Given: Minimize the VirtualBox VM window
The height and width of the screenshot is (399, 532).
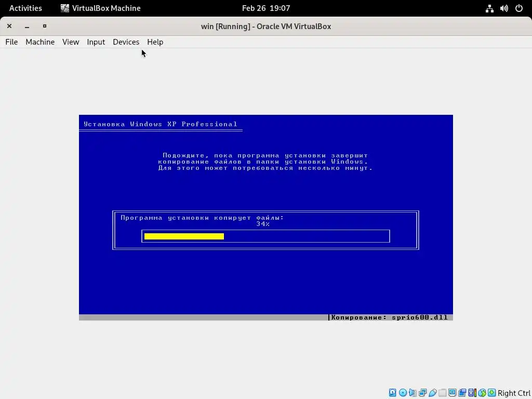Looking at the screenshot, I should [27, 26].
